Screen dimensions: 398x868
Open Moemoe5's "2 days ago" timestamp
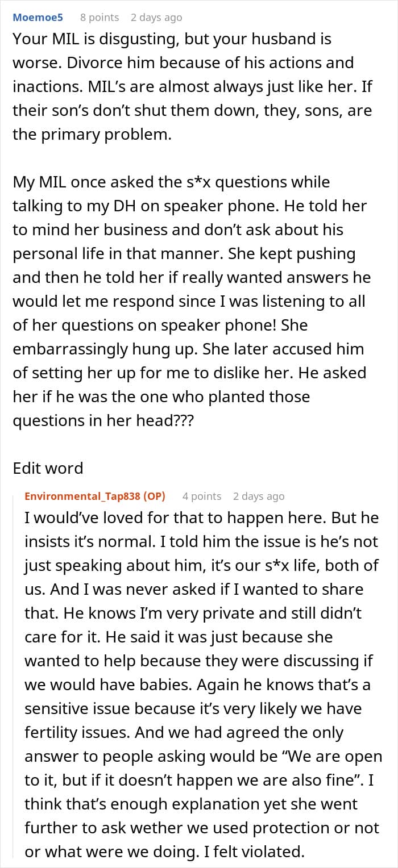(x=156, y=18)
